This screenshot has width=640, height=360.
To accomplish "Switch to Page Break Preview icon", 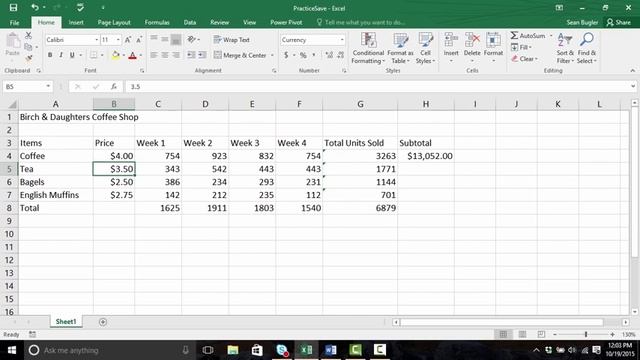I will coord(541,334).
